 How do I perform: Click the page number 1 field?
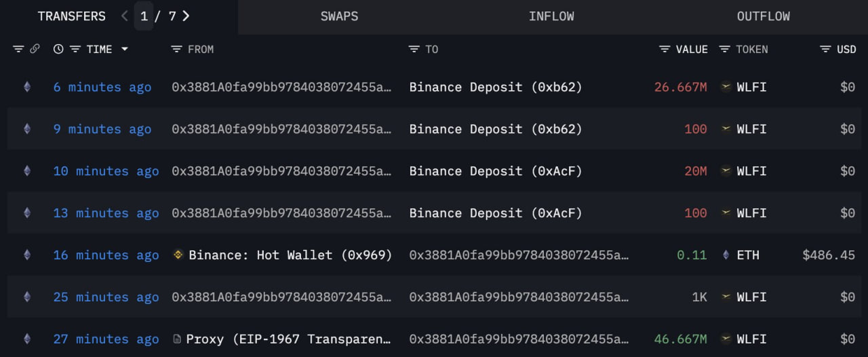(x=144, y=16)
